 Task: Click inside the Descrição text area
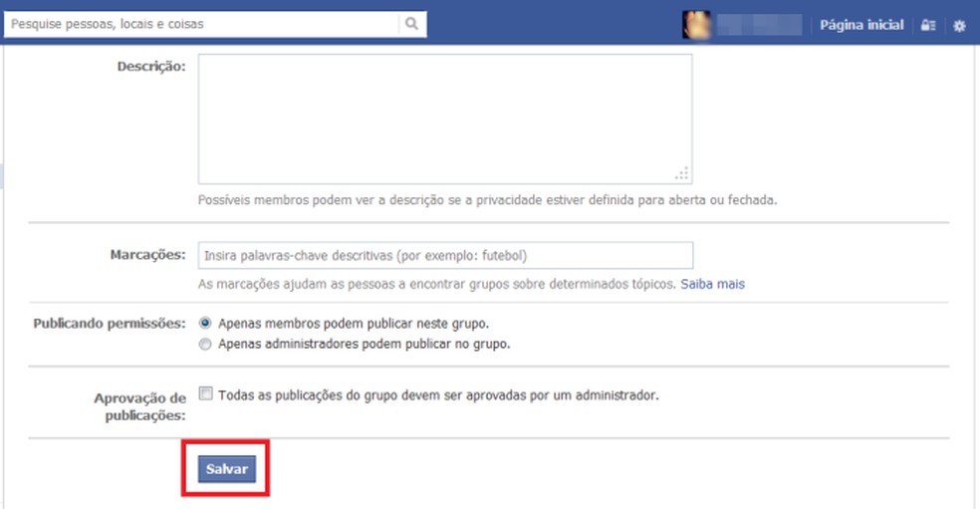tap(445, 119)
